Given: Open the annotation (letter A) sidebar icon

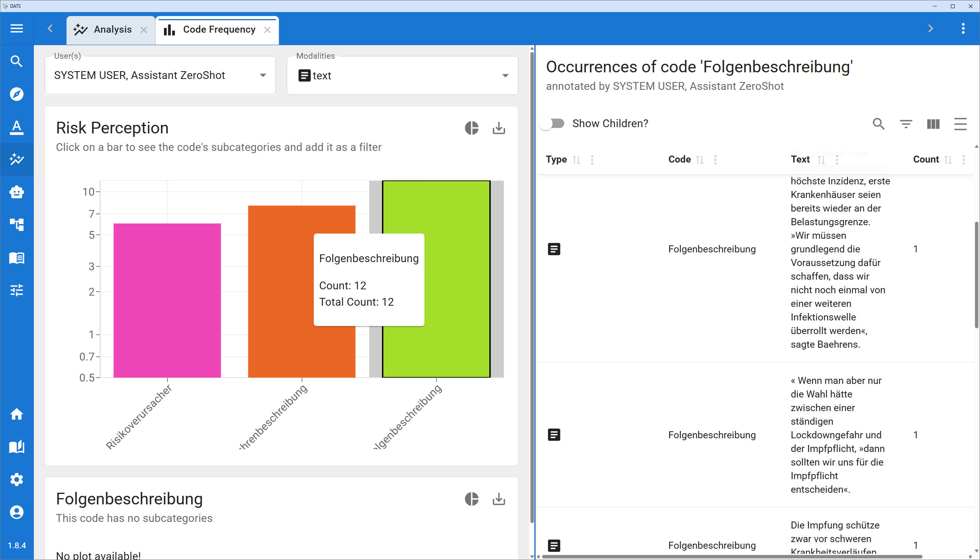Looking at the screenshot, I should click(x=17, y=127).
